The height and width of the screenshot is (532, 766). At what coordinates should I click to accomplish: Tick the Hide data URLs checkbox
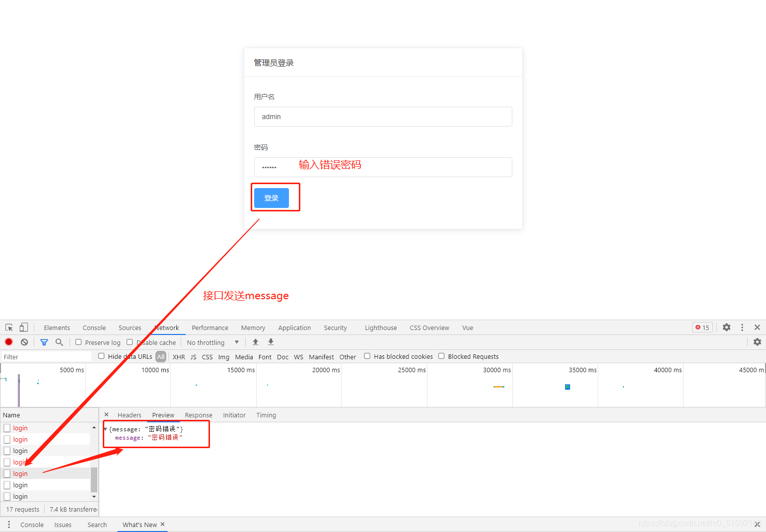tap(101, 356)
